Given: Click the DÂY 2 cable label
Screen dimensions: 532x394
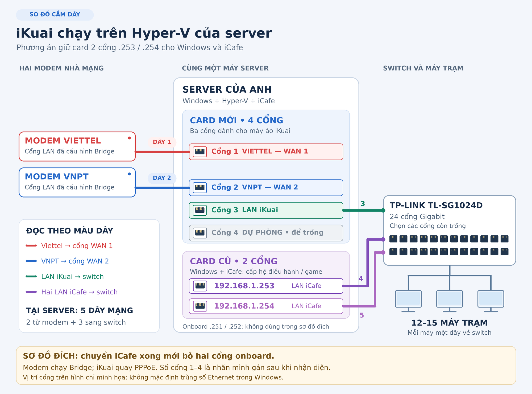Looking at the screenshot, I should (162, 178).
